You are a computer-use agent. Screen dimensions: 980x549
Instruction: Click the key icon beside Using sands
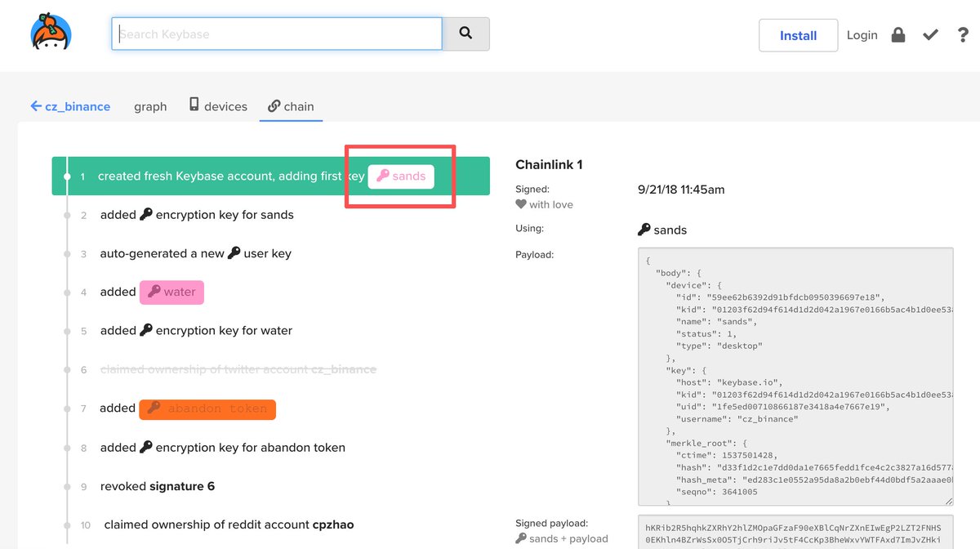point(644,230)
